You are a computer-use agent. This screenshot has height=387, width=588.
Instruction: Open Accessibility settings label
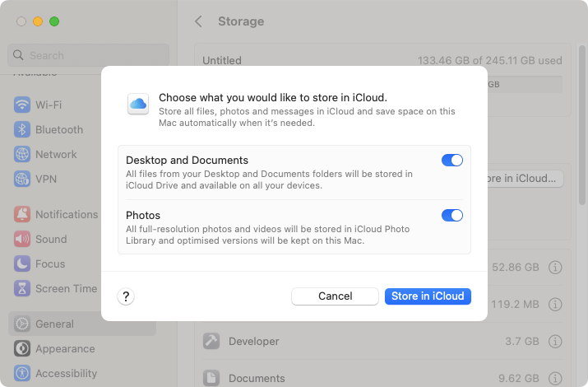tap(66, 374)
